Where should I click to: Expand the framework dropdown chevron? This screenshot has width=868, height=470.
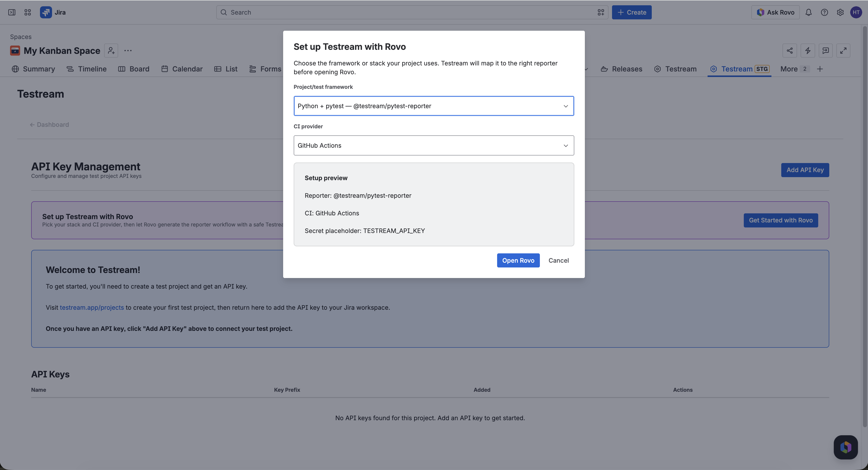click(x=566, y=106)
